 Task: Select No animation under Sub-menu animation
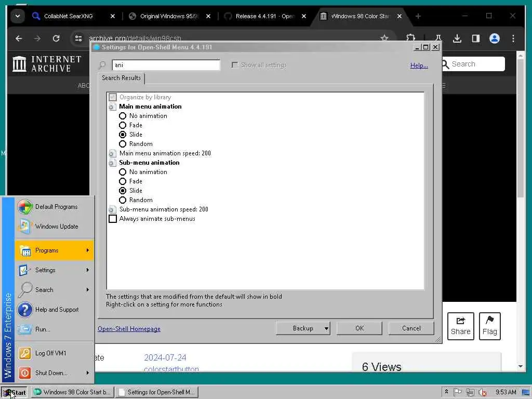coord(123,172)
